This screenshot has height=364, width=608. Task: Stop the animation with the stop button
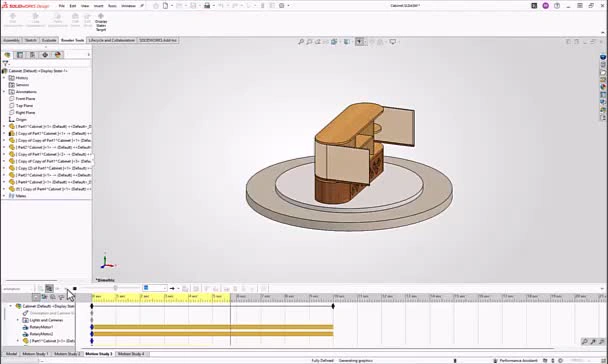75,288
